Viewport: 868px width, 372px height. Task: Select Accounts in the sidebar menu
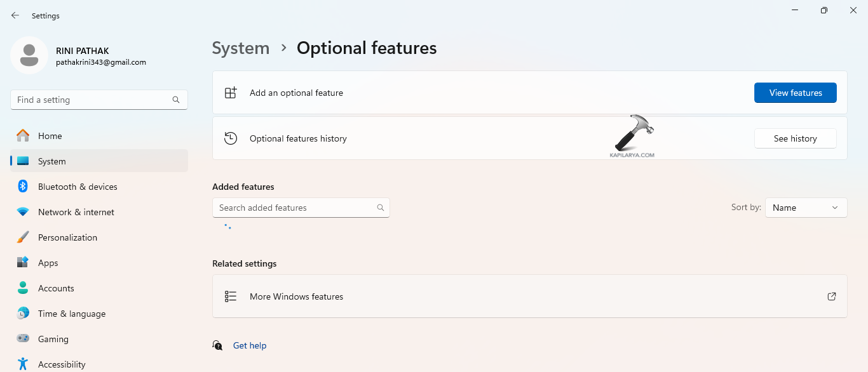click(56, 288)
